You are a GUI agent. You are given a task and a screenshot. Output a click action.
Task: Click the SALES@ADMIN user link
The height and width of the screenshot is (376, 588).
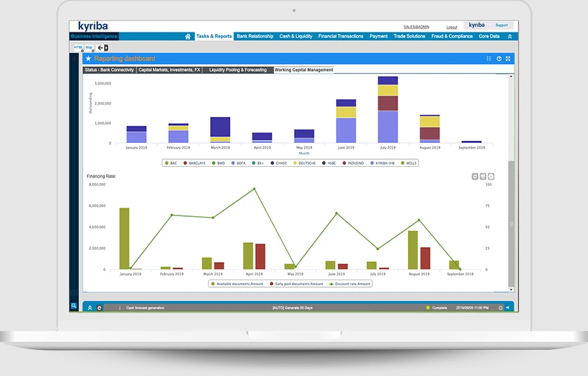pyautogui.click(x=416, y=27)
